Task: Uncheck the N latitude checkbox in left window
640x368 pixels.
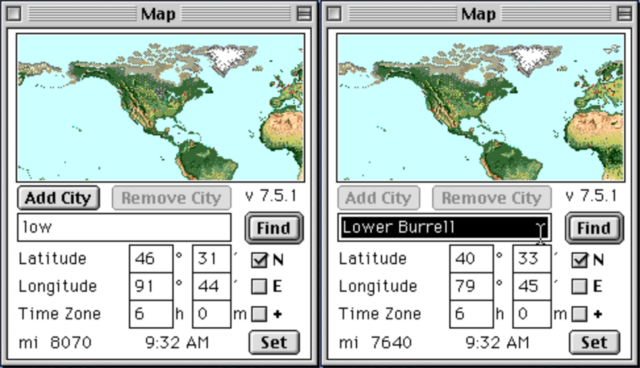Action: coord(259,260)
